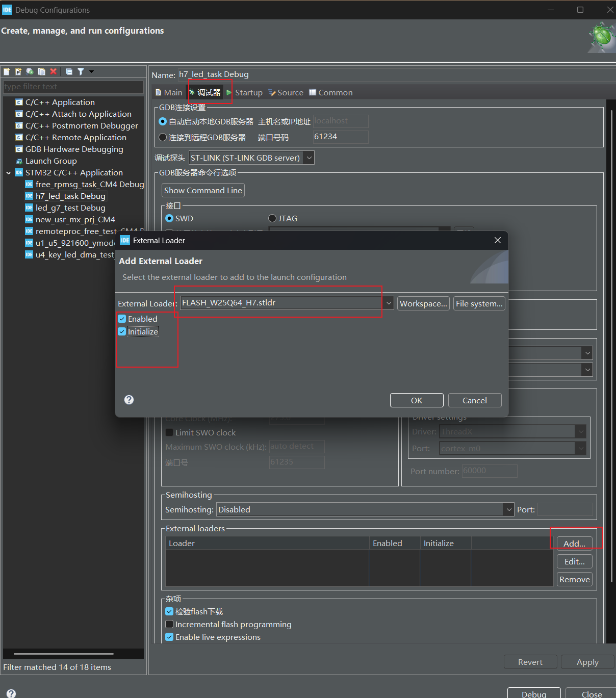Switch to the Source tab

(x=286, y=92)
